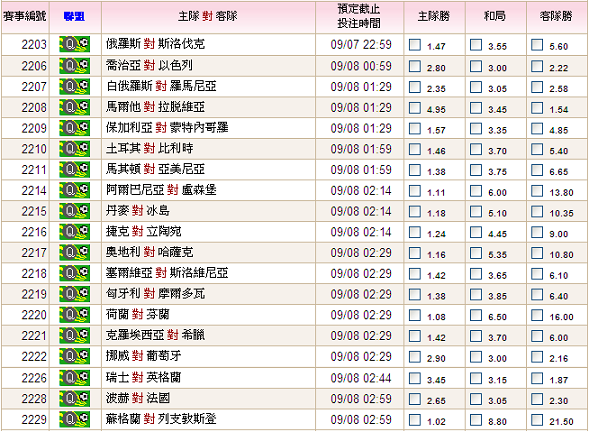Screen dimensions: 589x432
Task: Tick home win 2.80 for 喬治亞 對 以色列
Action: (x=415, y=66)
